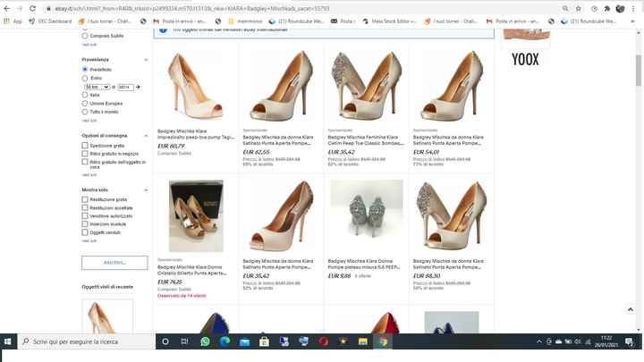This screenshot has height=362, width=644.
Task: Open Chrome from taskbar
Action: pos(383,341)
